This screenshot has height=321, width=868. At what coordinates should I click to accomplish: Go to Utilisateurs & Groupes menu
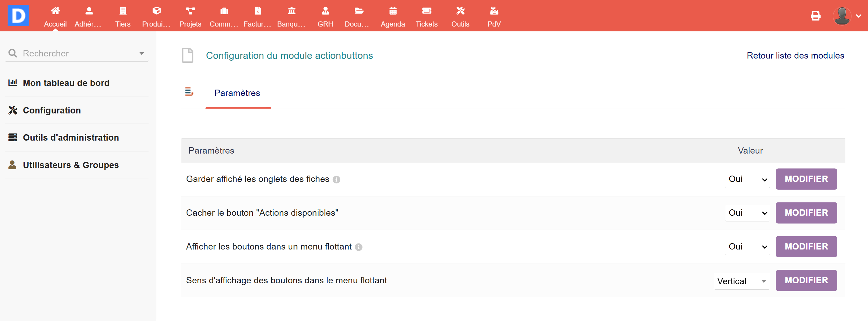(71, 165)
